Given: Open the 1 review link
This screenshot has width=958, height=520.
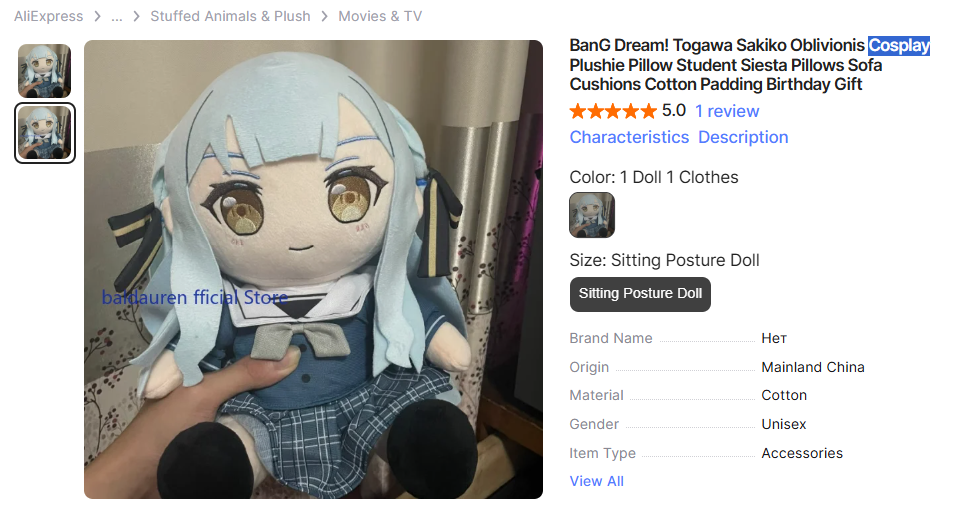Looking at the screenshot, I should point(727,111).
